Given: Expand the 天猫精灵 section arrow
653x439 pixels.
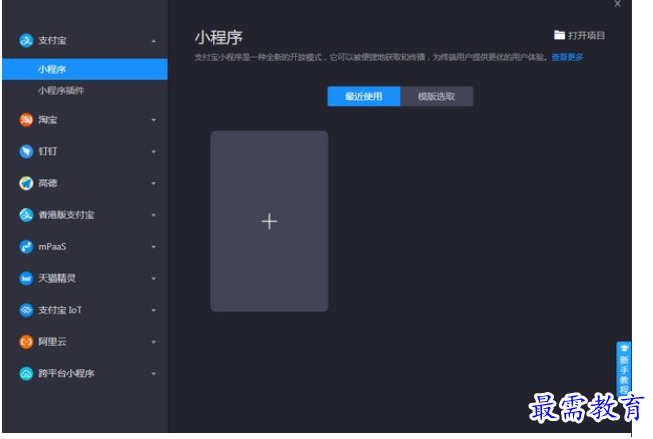Looking at the screenshot, I should click(x=154, y=279).
